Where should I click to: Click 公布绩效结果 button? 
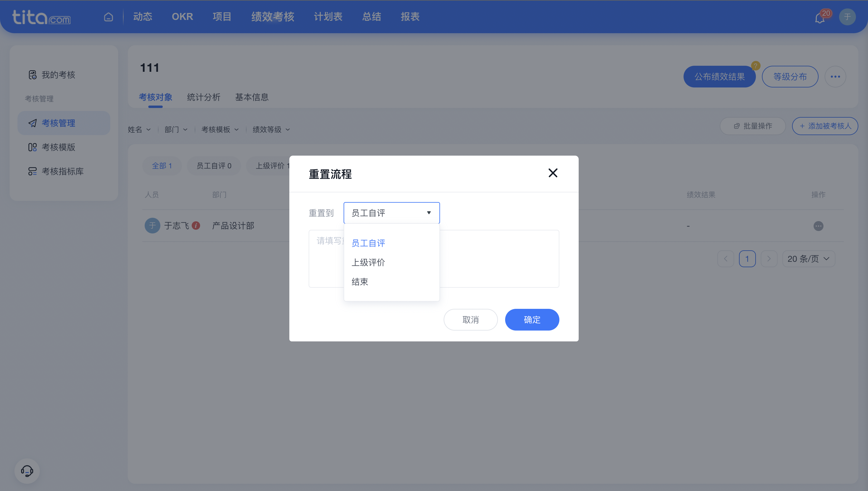719,77
